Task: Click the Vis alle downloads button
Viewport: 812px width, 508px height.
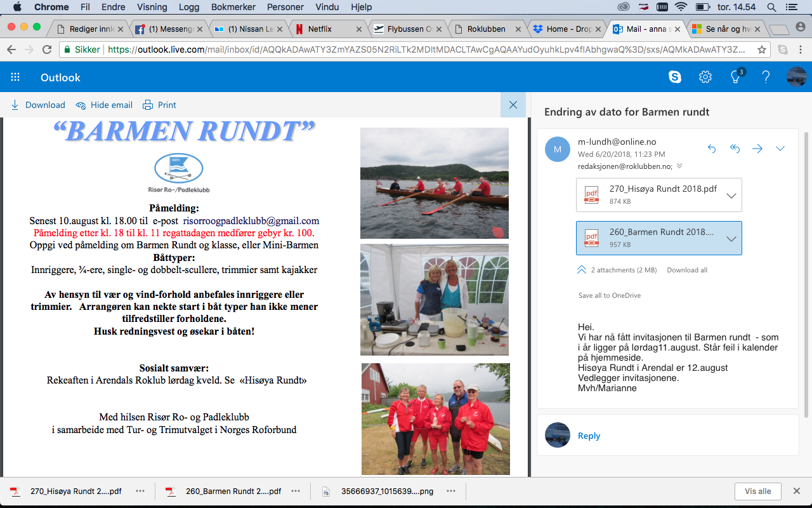Action: pos(757,491)
